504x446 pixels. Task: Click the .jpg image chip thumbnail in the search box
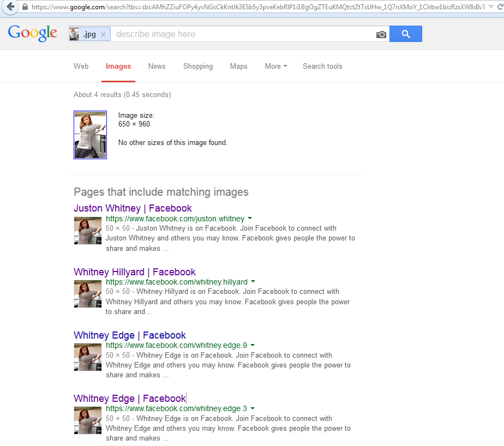pyautogui.click(x=74, y=34)
